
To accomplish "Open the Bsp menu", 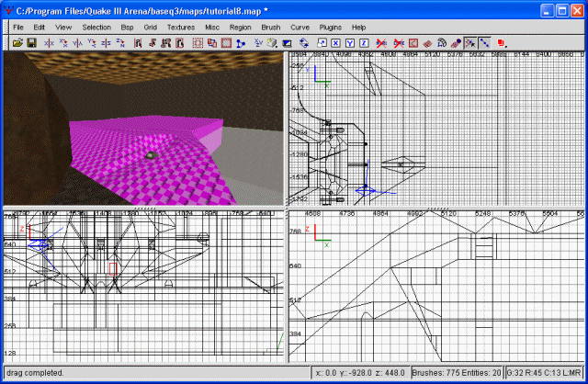I will (127, 28).
